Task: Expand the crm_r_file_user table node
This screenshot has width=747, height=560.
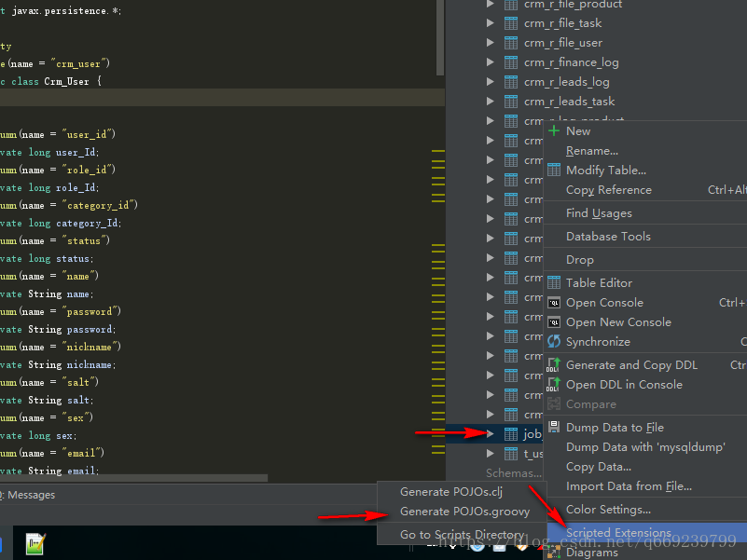Action: pyautogui.click(x=491, y=42)
